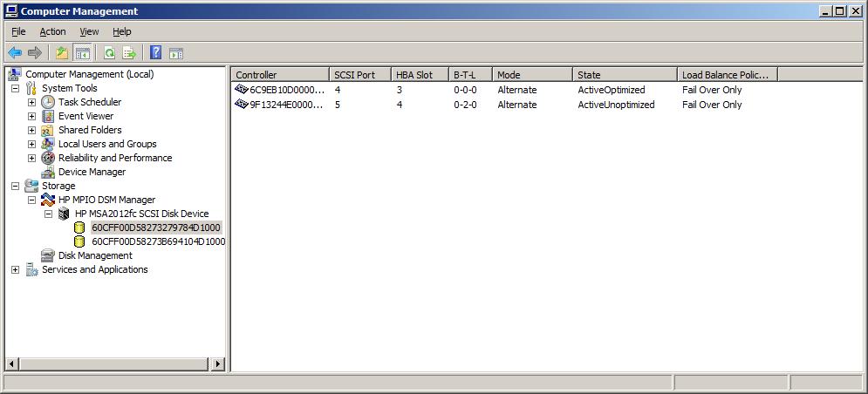The width and height of the screenshot is (868, 394).
Task: Click Alternate mode in the 6C9EB10D0000 row
Action: tap(517, 90)
